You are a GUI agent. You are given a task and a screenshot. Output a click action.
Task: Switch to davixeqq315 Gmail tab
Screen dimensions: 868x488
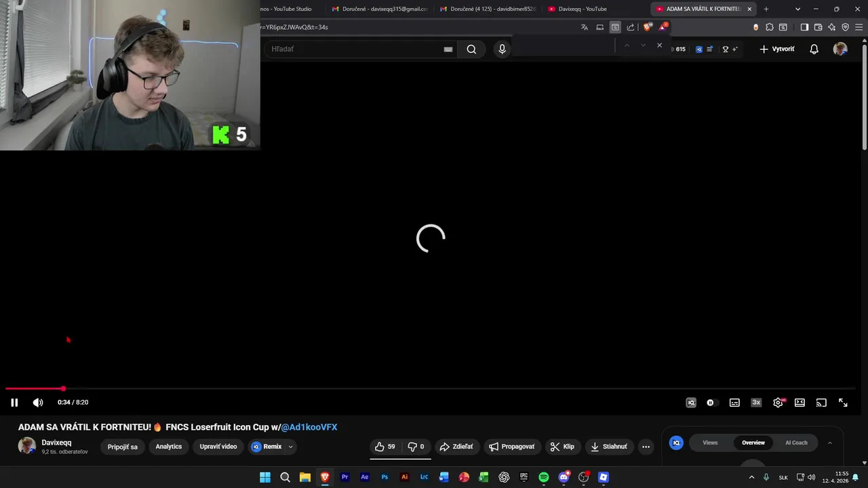(x=380, y=9)
